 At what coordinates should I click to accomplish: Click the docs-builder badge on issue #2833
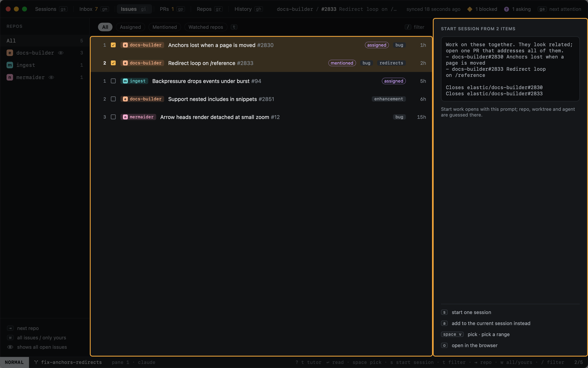[142, 63]
